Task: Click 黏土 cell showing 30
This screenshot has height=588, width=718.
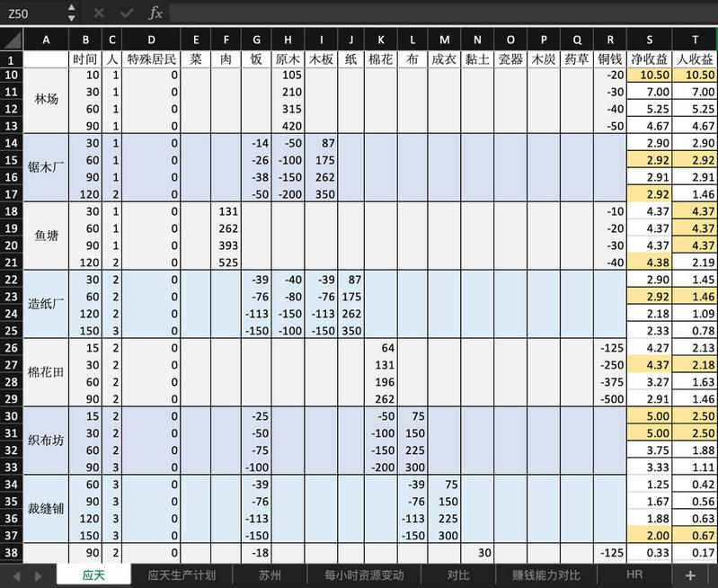Action: tap(477, 553)
